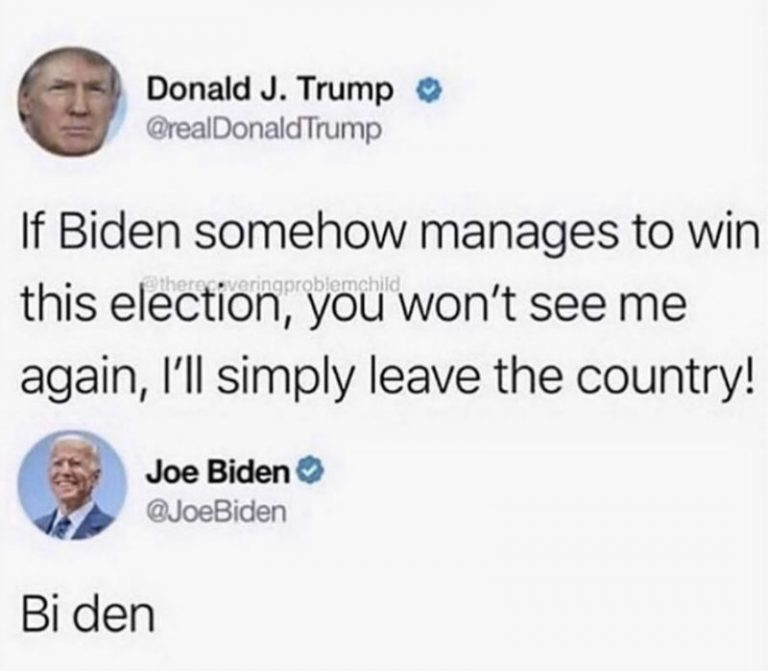Click verified badge beside Donald J. Trump
Viewport: 768px width, 671px height.
tap(430, 92)
